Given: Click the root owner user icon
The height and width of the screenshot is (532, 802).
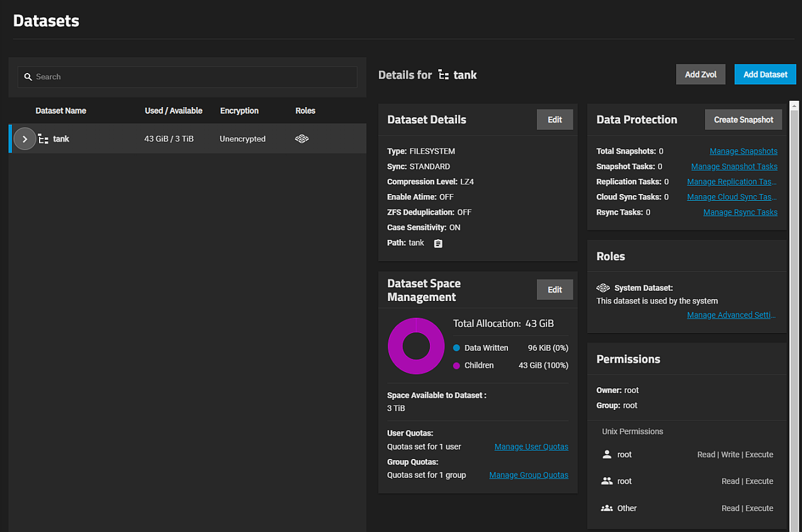Looking at the screenshot, I should coord(607,455).
